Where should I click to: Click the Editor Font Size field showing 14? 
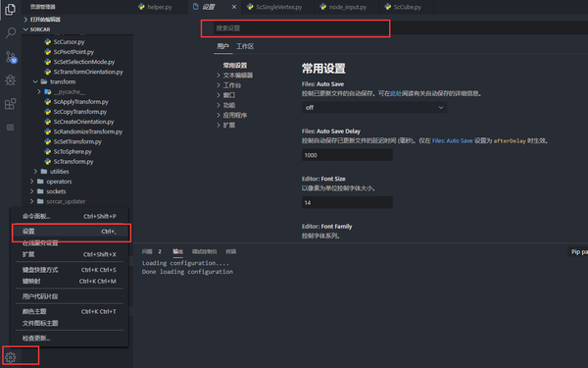(347, 202)
